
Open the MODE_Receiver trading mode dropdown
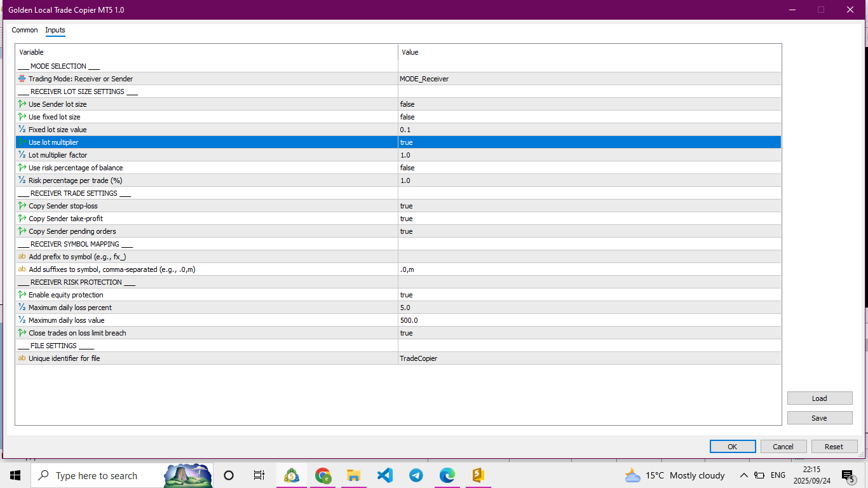(x=590, y=79)
